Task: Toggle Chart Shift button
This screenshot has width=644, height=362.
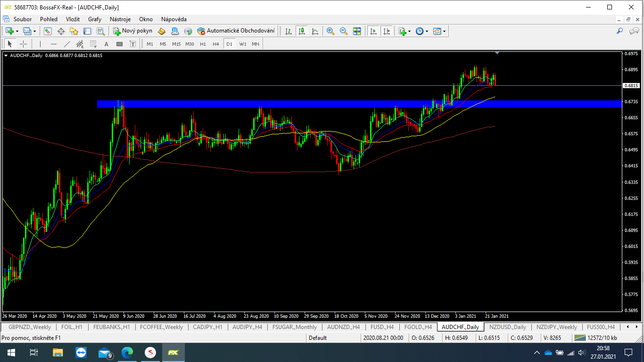Action: click(387, 31)
